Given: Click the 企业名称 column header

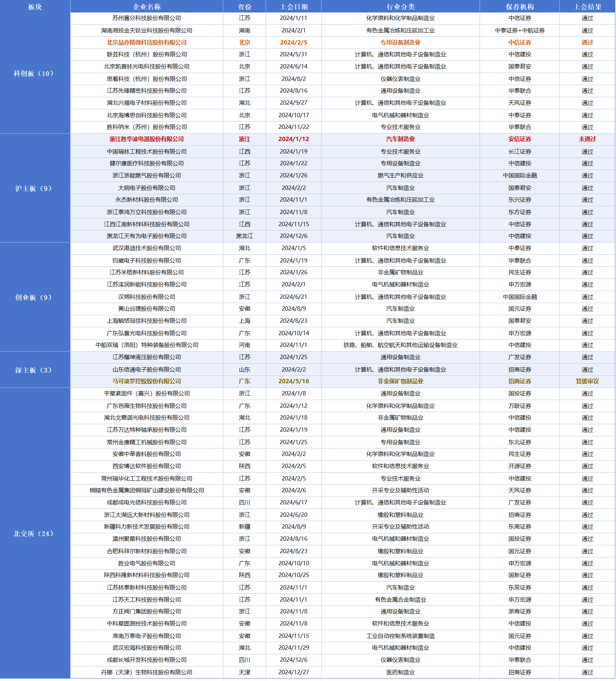Looking at the screenshot, I should point(147,7).
